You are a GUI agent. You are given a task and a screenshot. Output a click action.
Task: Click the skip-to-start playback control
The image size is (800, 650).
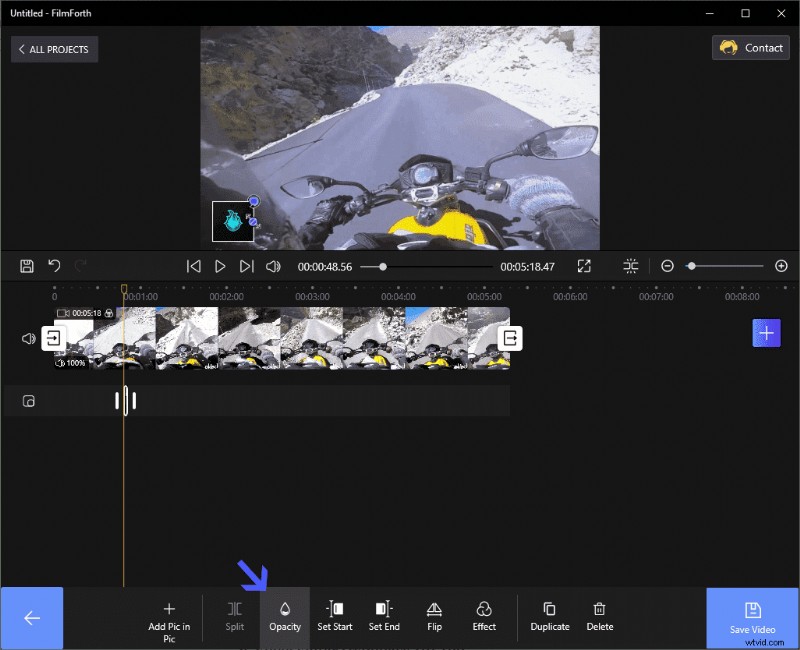tap(193, 265)
